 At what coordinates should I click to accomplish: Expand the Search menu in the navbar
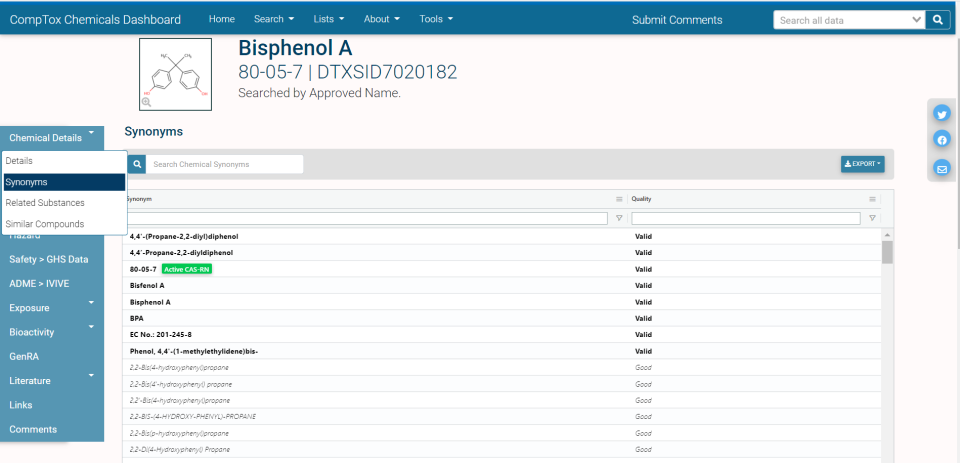click(274, 19)
